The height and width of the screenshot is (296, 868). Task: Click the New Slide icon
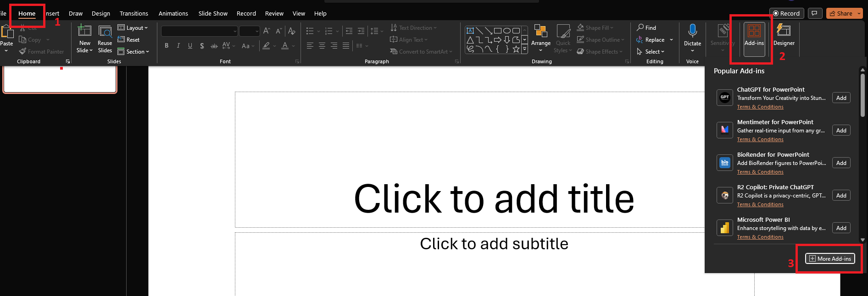(84, 32)
